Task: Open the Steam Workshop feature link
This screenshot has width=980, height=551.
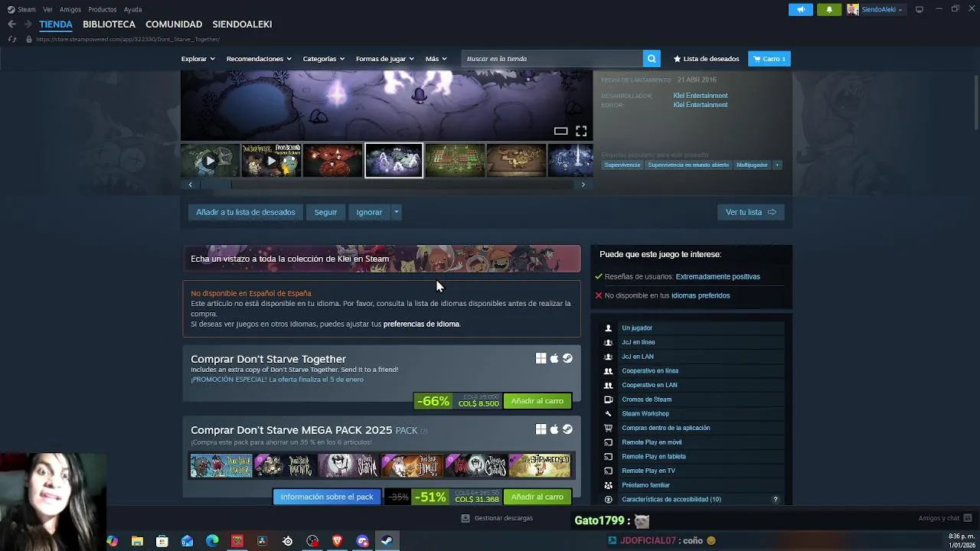Action: (x=645, y=413)
